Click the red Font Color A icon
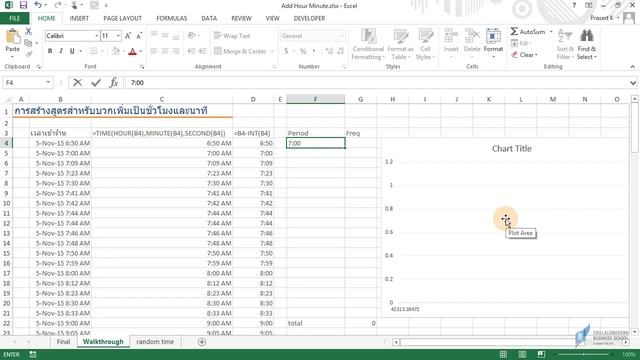Image resolution: width=640 pixels, height=360 pixels. click(132, 51)
